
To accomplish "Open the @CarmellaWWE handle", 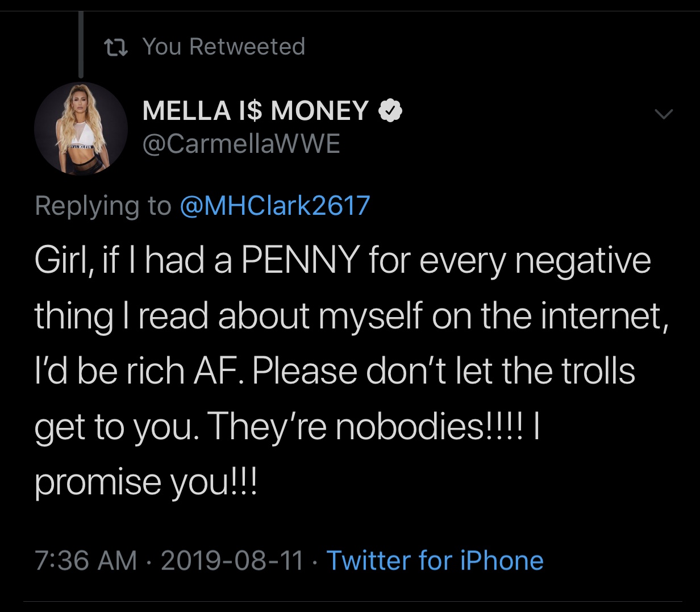I will click(241, 144).
